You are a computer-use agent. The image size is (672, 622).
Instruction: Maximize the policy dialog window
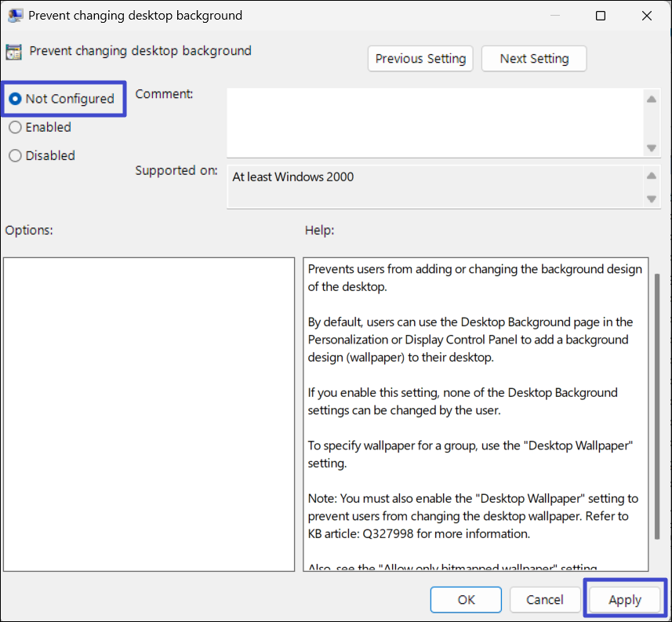click(601, 16)
